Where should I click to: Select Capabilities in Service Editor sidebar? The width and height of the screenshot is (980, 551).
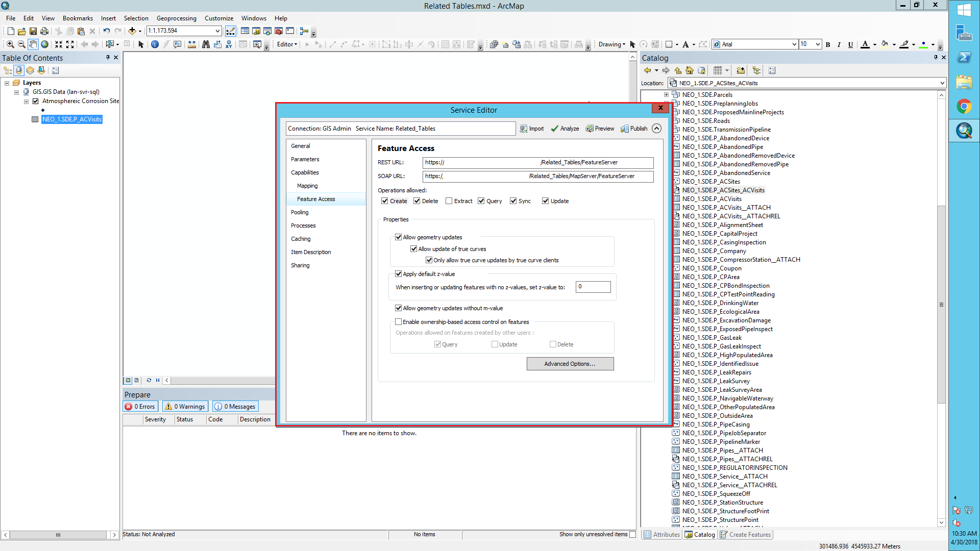pyautogui.click(x=305, y=172)
